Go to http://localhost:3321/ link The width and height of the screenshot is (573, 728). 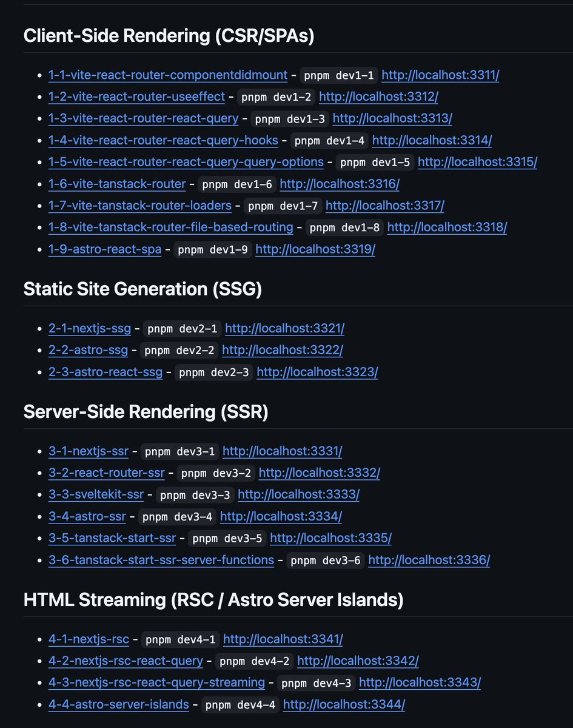point(285,329)
